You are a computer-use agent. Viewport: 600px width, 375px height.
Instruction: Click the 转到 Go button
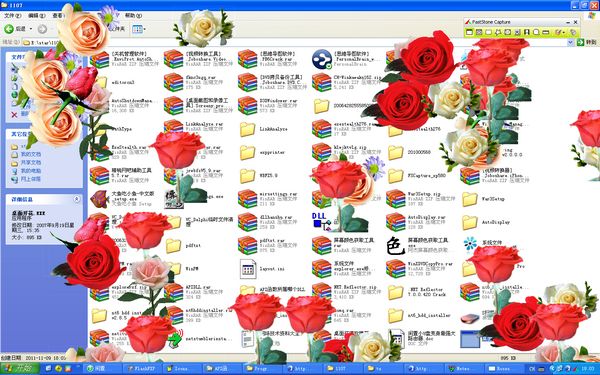coord(587,42)
